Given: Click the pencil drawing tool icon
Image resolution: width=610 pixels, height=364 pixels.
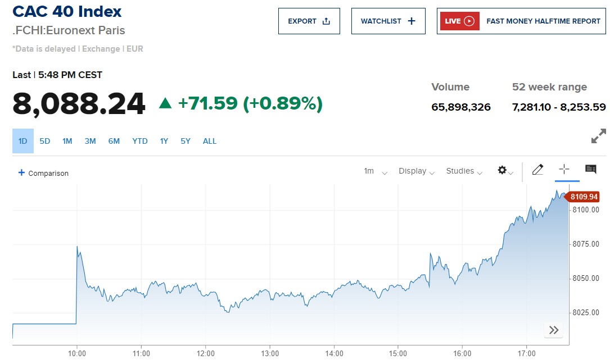Looking at the screenshot, I should coord(537,170).
